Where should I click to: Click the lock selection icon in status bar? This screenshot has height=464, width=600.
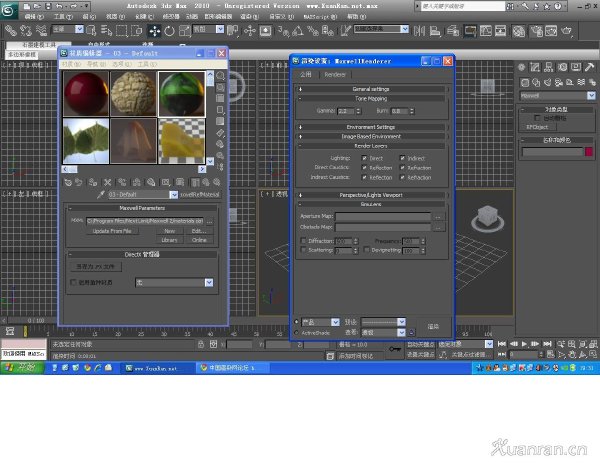coord(201,344)
